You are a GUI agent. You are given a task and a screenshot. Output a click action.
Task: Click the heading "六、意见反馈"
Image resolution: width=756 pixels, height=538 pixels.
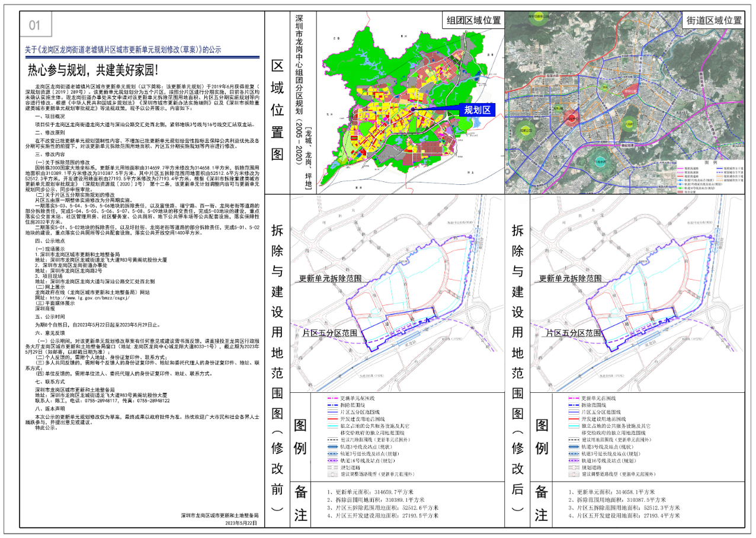pos(50,334)
